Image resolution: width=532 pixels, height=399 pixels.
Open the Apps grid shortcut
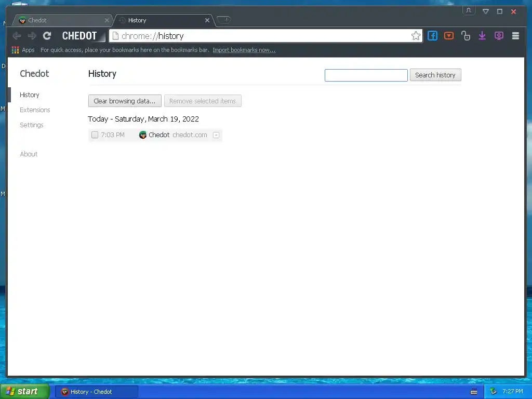pyautogui.click(x=23, y=50)
